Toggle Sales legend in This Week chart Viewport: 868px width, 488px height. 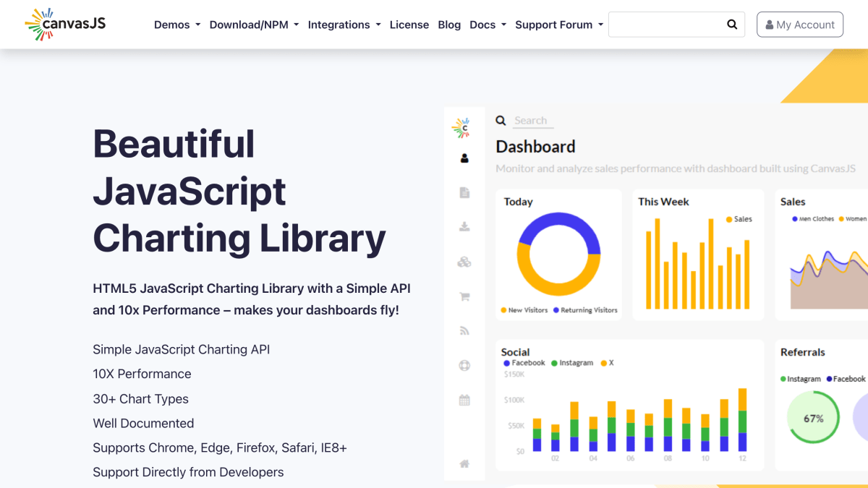(739, 219)
